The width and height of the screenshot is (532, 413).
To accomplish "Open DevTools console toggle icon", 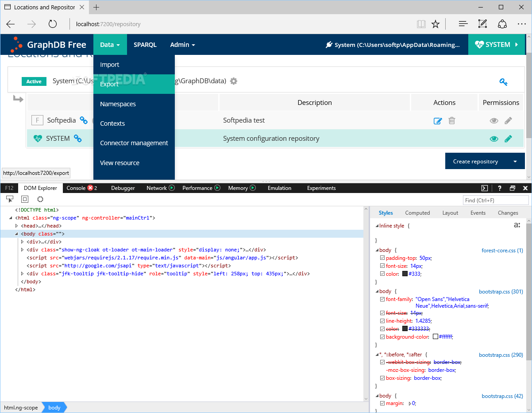I will (485, 188).
